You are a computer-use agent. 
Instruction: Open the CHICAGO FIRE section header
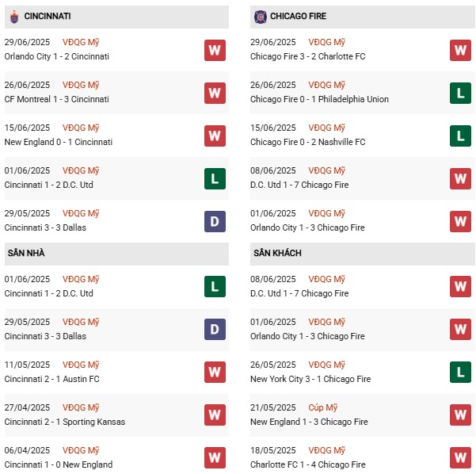coord(297,16)
